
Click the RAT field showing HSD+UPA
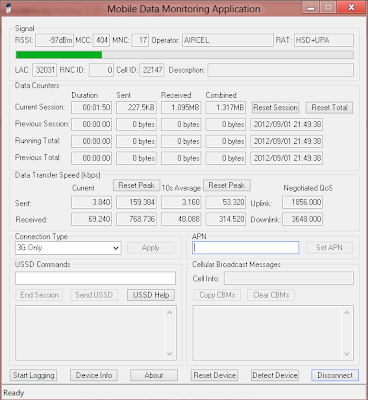point(324,40)
